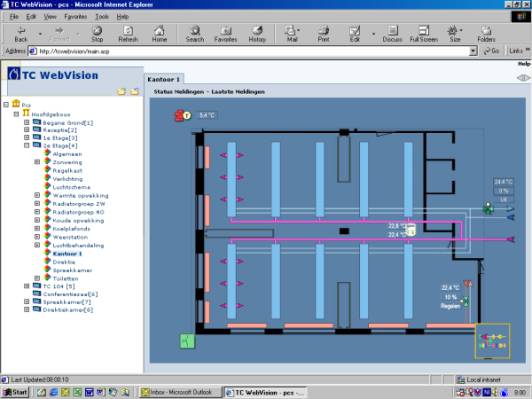
Task: Go to Home via toolbar icon
Action: (159, 34)
